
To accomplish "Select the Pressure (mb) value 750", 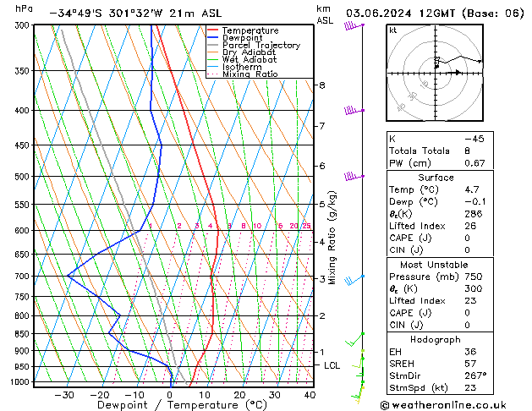I will (474, 277).
